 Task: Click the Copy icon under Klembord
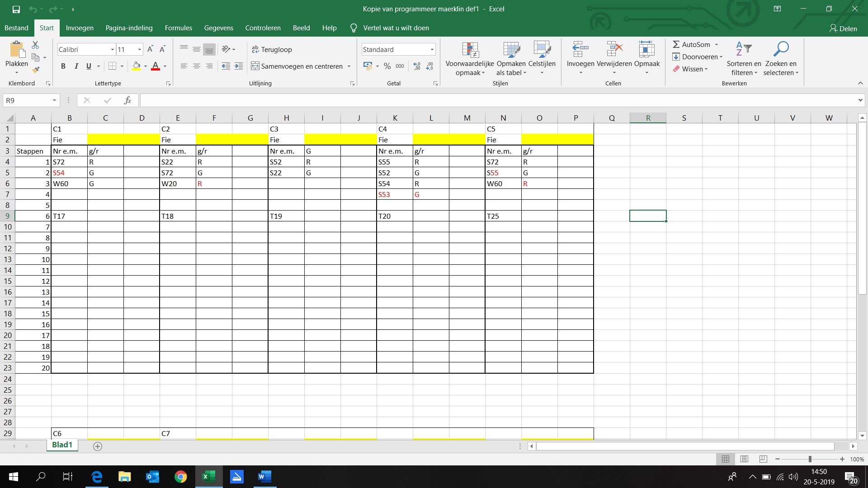tap(35, 57)
